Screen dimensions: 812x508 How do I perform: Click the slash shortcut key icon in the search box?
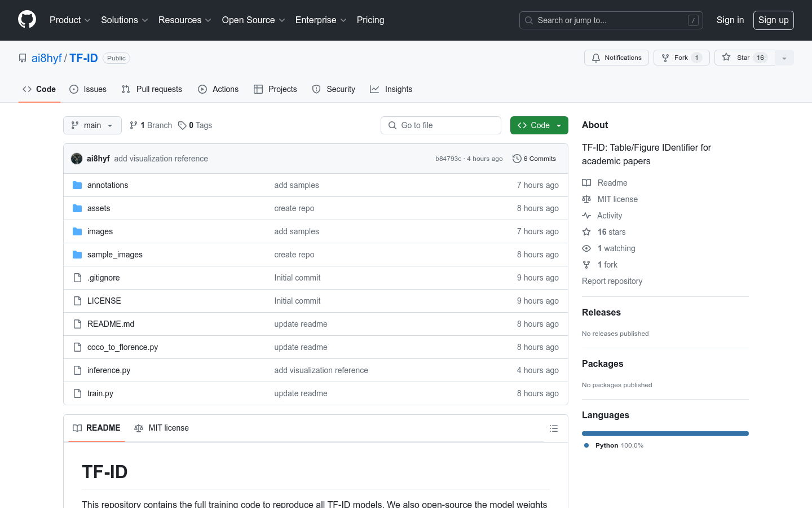click(x=694, y=20)
